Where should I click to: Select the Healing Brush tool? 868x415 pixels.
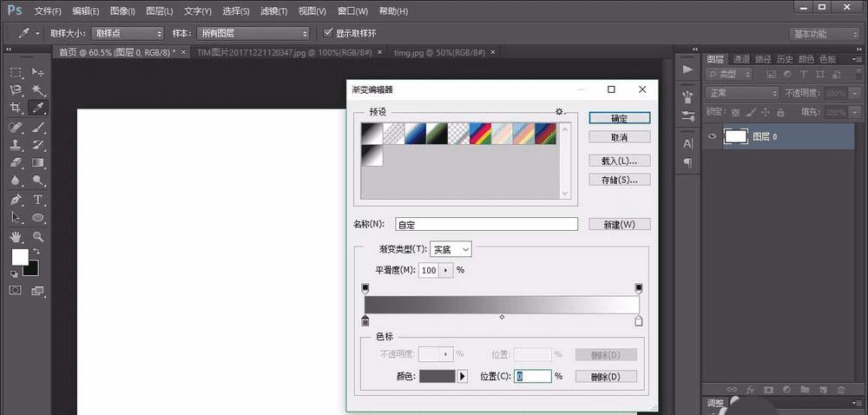[16, 127]
